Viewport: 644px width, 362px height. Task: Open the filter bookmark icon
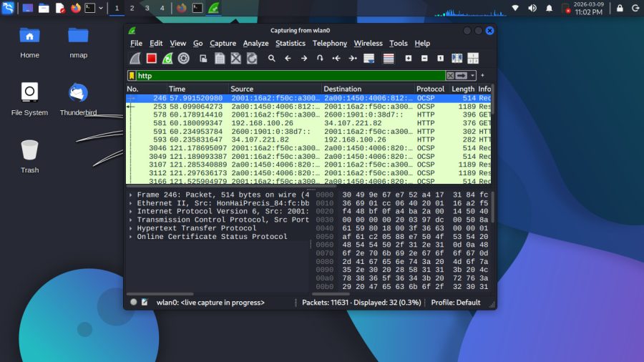[x=132, y=76]
